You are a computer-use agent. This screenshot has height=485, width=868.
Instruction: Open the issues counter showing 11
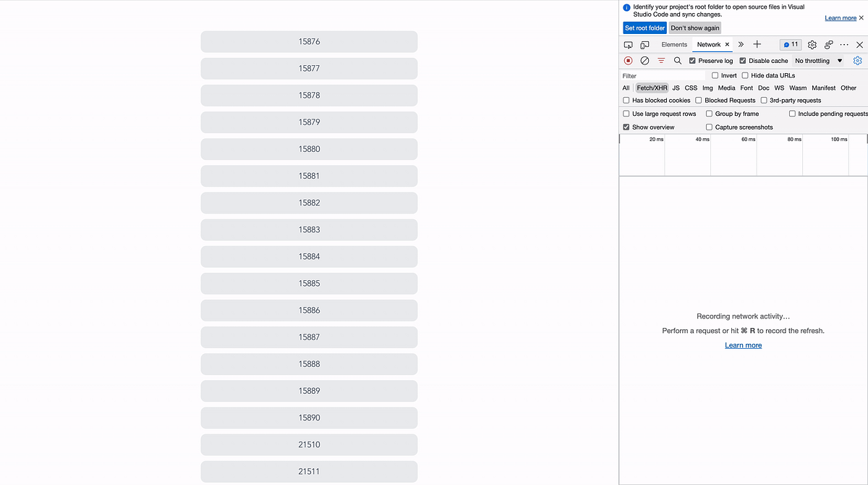point(790,44)
